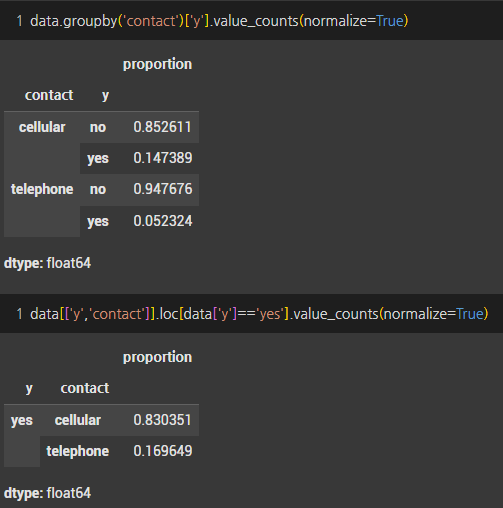Viewport: 503px width, 508px height.
Task: Click the proportion header in second table
Action: click(x=157, y=357)
